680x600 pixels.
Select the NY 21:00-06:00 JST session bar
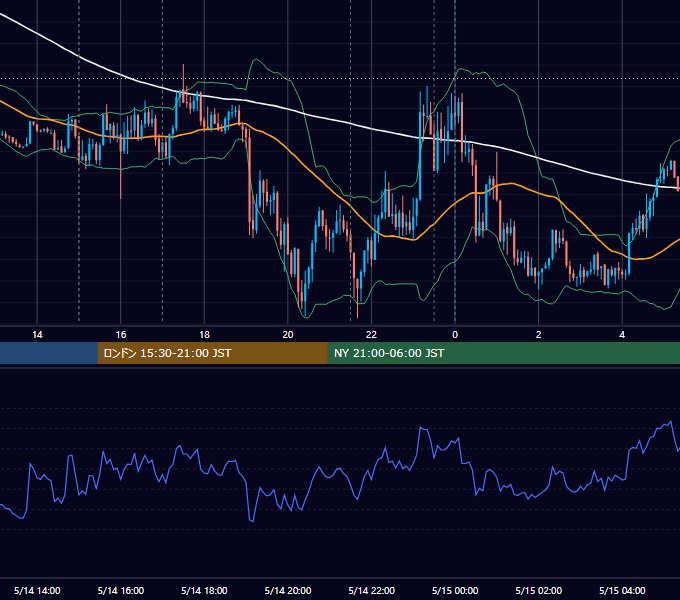click(503, 353)
